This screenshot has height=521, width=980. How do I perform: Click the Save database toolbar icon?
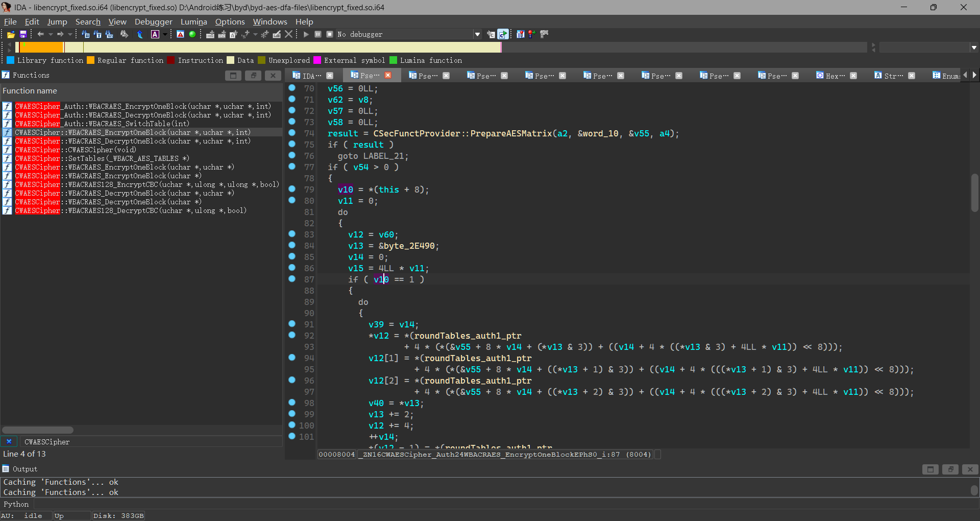pos(23,34)
